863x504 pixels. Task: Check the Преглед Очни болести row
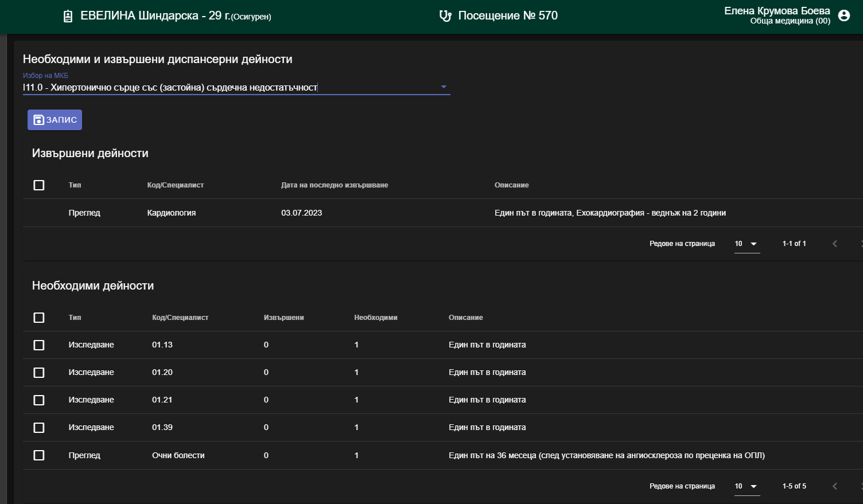click(39, 455)
